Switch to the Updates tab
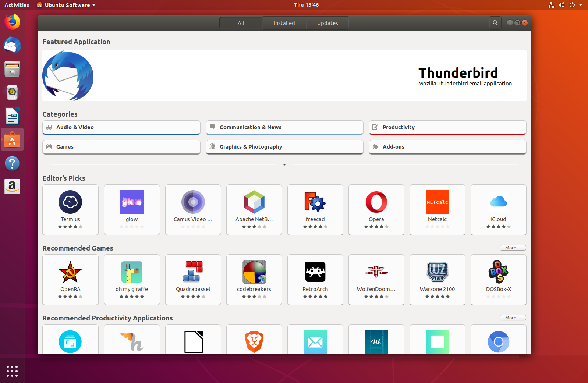Viewport: 588px width, 383px height. 327,23
